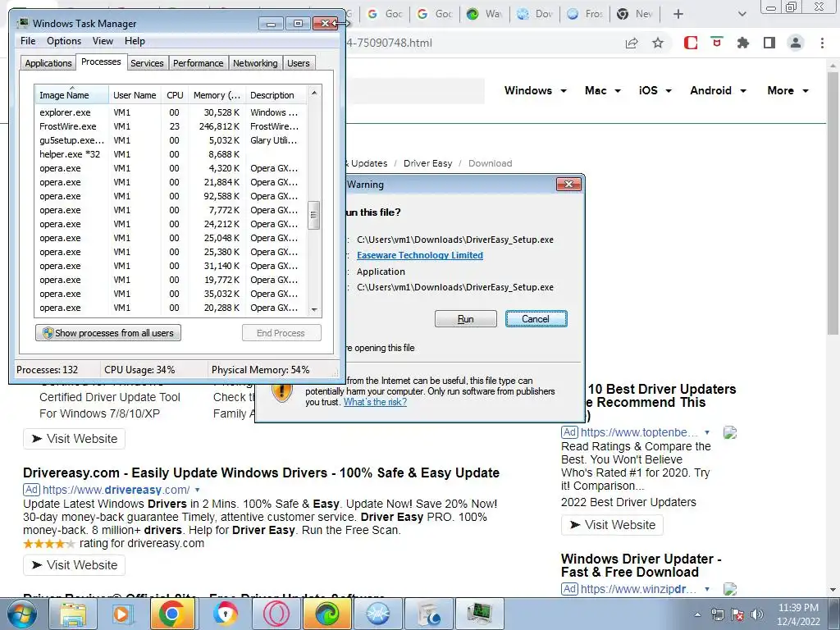Click process list scrollbar down arrow
Screen dimensions: 840x630
point(314,309)
